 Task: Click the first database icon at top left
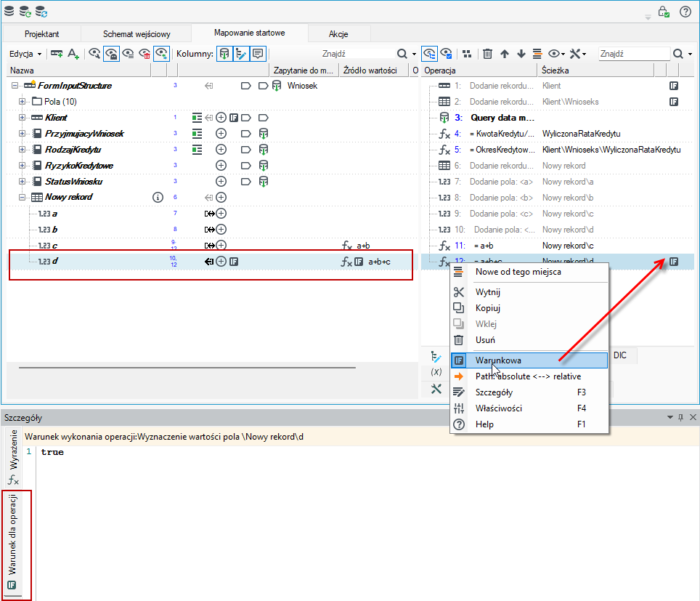pyautogui.click(x=9, y=11)
